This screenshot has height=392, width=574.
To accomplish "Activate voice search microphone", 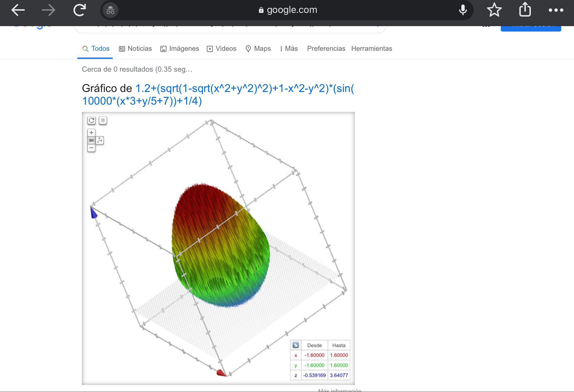I will click(463, 10).
